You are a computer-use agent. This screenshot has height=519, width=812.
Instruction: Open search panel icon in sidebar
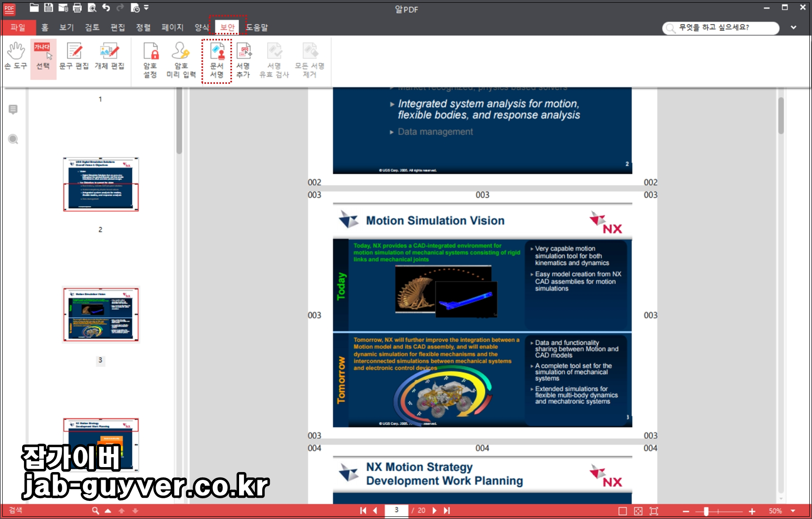pyautogui.click(x=13, y=139)
